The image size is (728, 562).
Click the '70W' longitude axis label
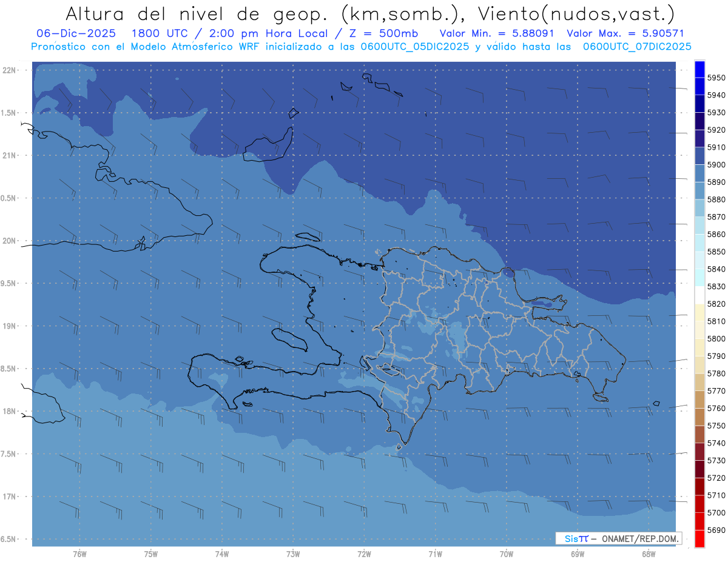[507, 555]
